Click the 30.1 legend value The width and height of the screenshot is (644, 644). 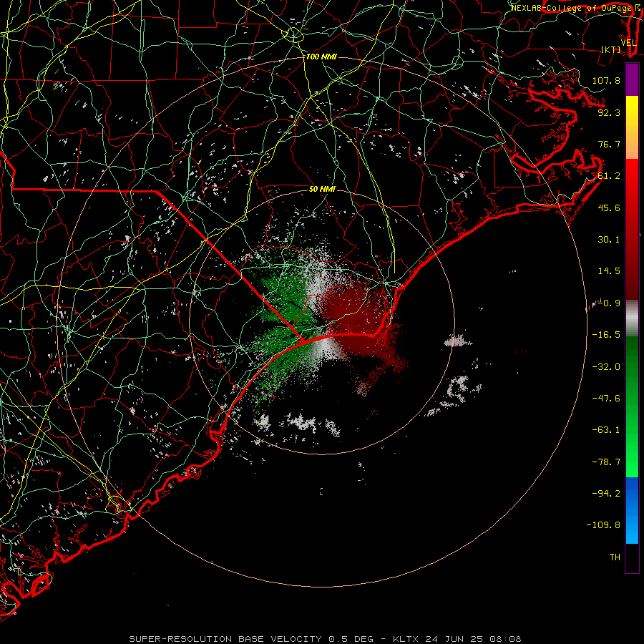(609, 240)
